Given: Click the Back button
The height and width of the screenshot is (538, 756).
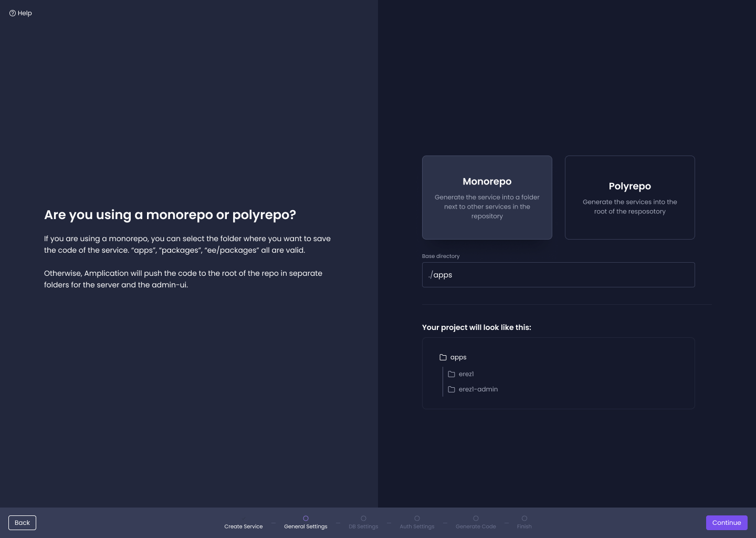Looking at the screenshot, I should tap(22, 523).
